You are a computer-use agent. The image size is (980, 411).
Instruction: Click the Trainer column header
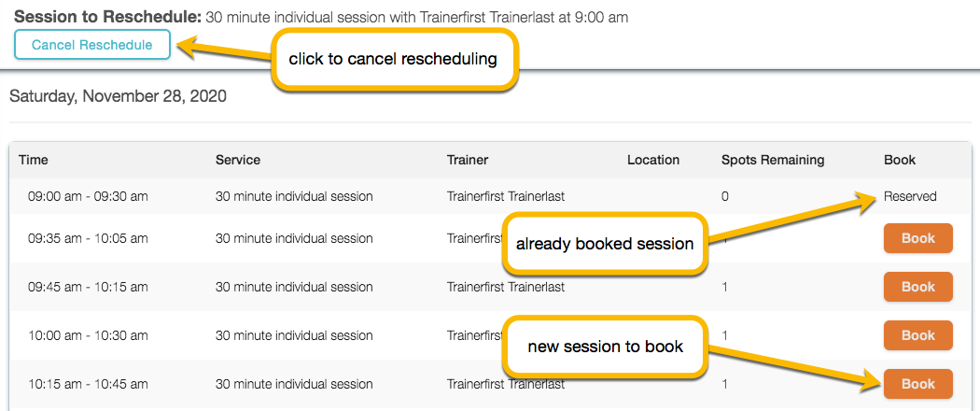468,160
